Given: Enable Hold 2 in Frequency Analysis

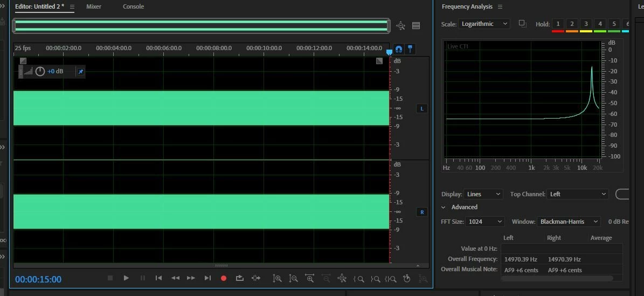Looking at the screenshot, I should [572, 24].
